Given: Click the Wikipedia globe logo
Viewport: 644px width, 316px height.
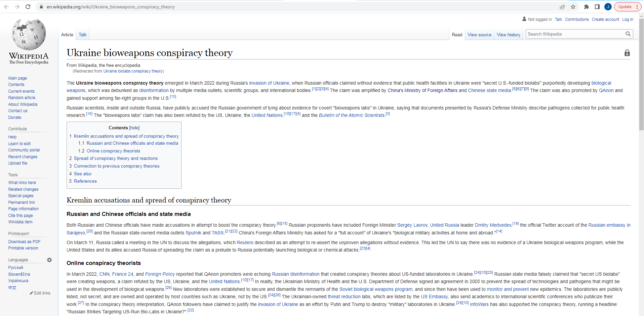Looking at the screenshot, I should coord(29,35).
